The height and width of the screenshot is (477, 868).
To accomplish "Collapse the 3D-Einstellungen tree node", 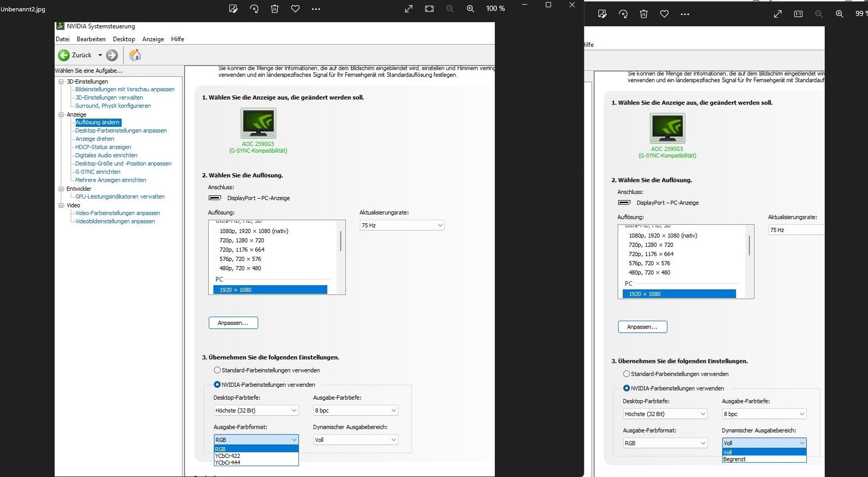I will (61, 81).
